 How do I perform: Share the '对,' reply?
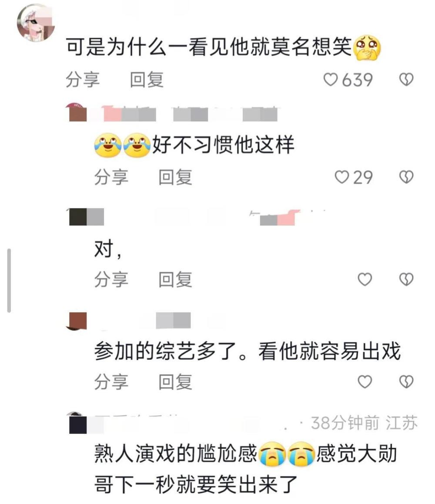(x=111, y=279)
